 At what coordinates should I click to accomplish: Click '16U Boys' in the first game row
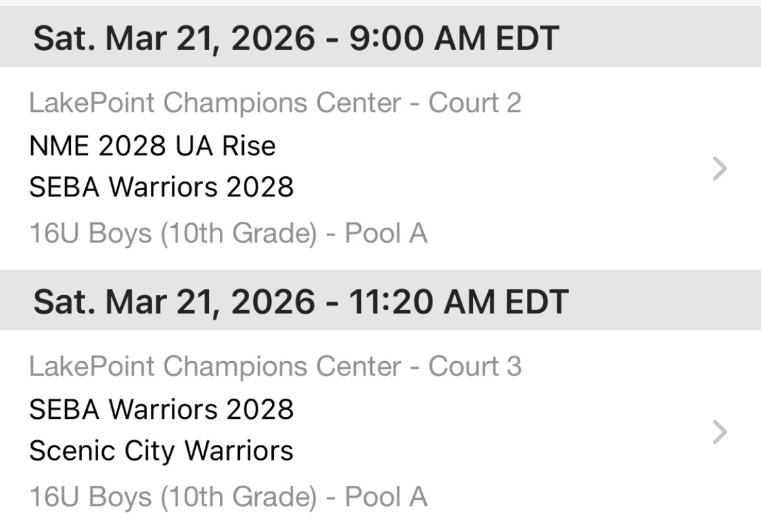pyautogui.click(x=90, y=233)
